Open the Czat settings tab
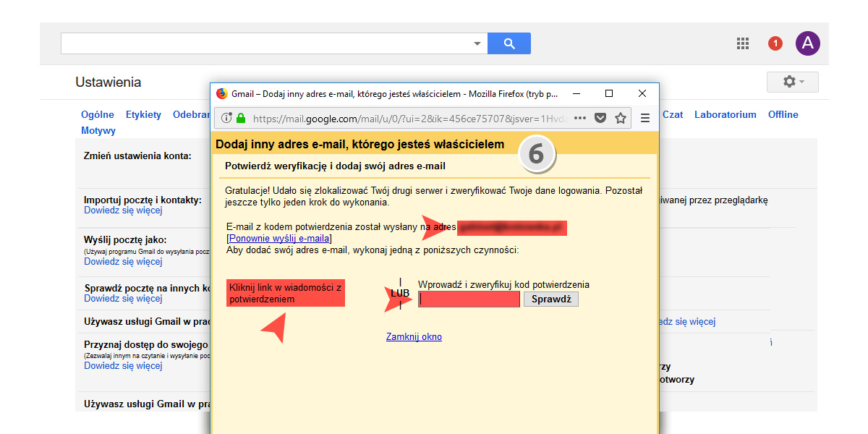The image size is (868, 434). pos(673,114)
